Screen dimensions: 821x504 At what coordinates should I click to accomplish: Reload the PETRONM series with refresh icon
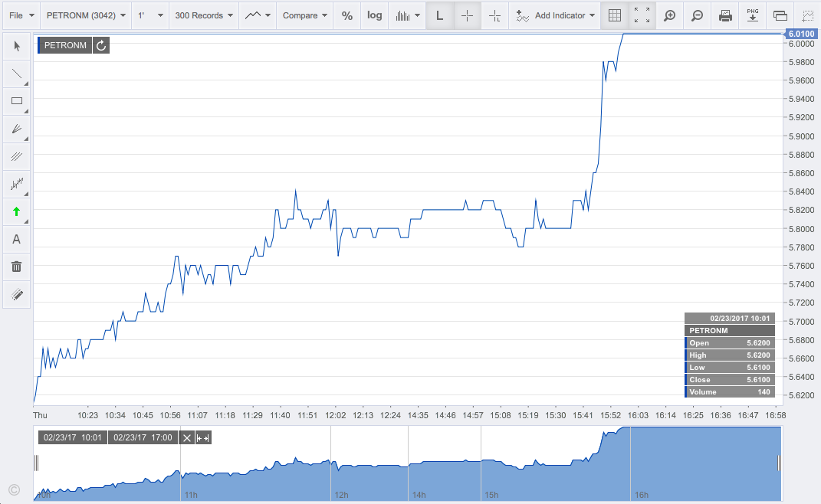click(101, 45)
